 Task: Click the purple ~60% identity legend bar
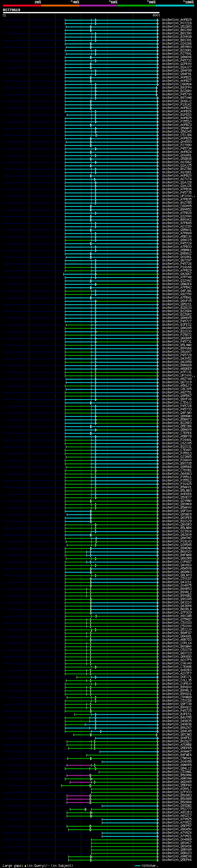pyautogui.click(x=98, y=6)
